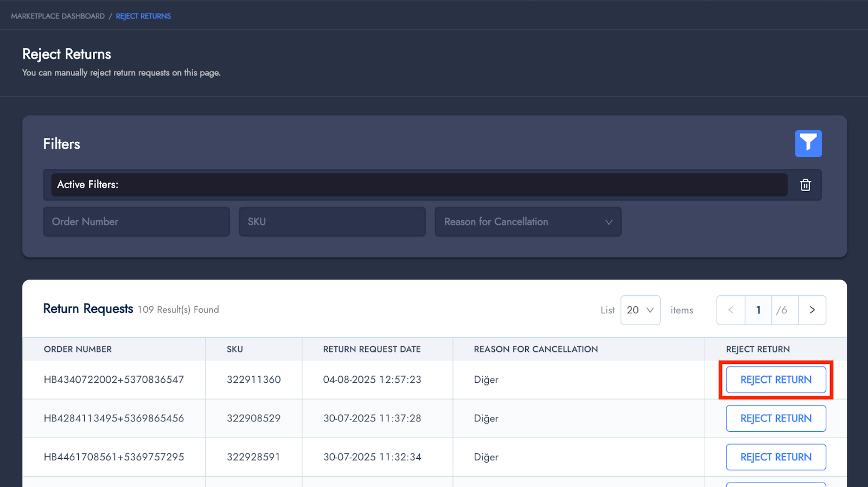
Task: Click the blue filter funnel icon
Action: pos(808,143)
